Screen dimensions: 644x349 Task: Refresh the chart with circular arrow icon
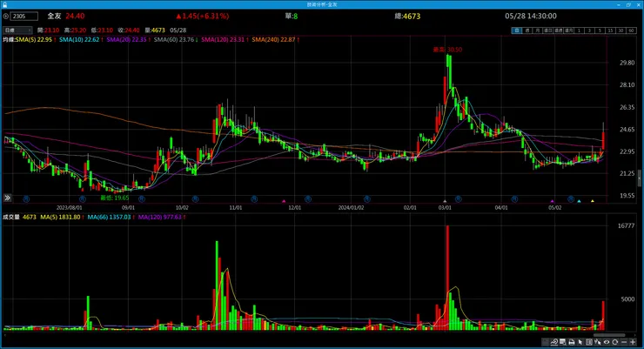(614, 342)
